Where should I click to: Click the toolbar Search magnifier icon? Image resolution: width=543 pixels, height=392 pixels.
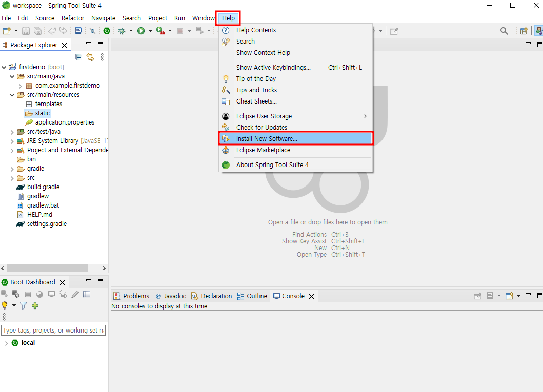[504, 31]
